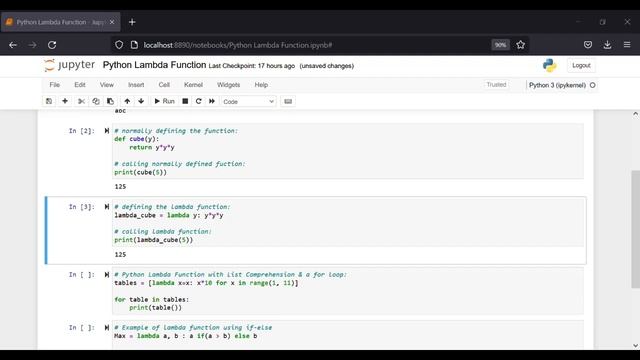Click the Jupyter logo

pos(69,65)
